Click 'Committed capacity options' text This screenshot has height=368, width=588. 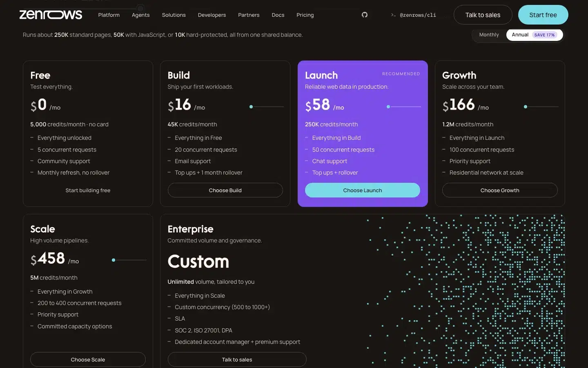75,326
